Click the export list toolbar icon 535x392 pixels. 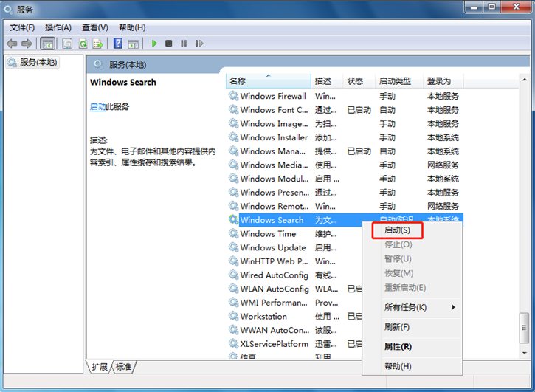[x=98, y=44]
